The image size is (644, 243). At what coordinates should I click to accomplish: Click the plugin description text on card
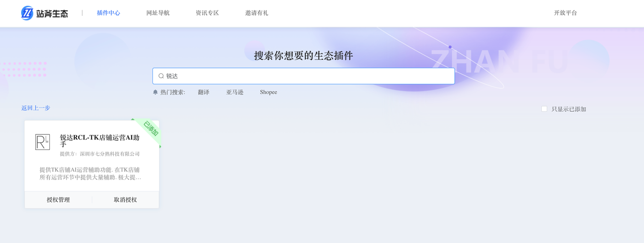pos(91,174)
